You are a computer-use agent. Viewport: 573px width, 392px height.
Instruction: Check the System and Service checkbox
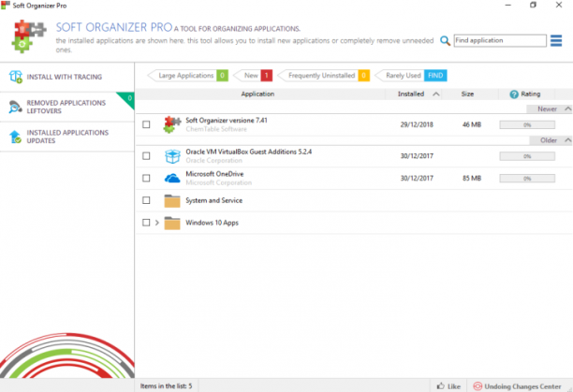(x=146, y=200)
